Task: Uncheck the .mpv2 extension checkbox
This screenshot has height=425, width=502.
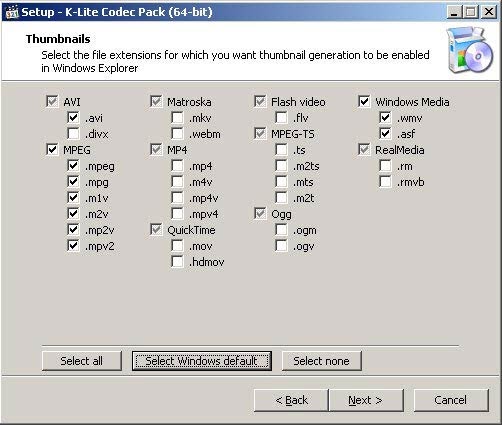Action: pyautogui.click(x=73, y=246)
